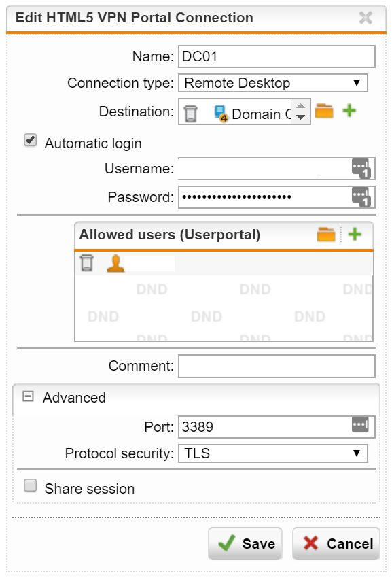Open the Protocol security dropdown
Image resolution: width=392 pixels, height=582 pixels.
pyautogui.click(x=273, y=453)
